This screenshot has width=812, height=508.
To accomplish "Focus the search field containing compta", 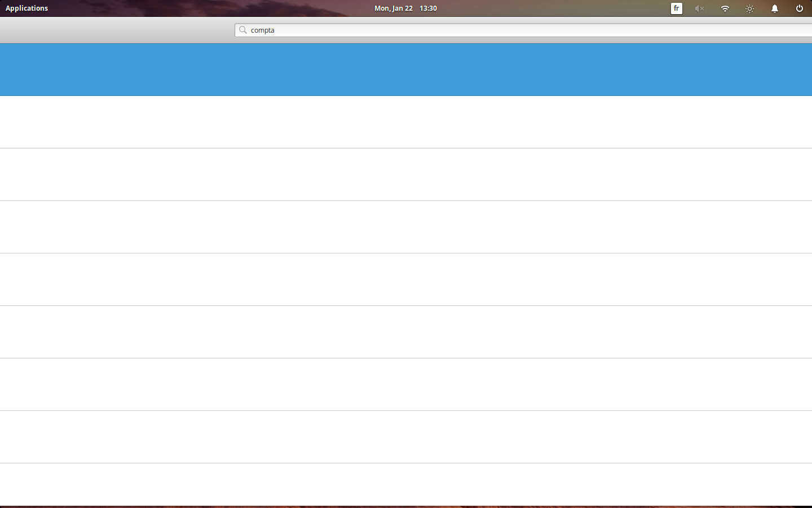I will coord(507,30).
